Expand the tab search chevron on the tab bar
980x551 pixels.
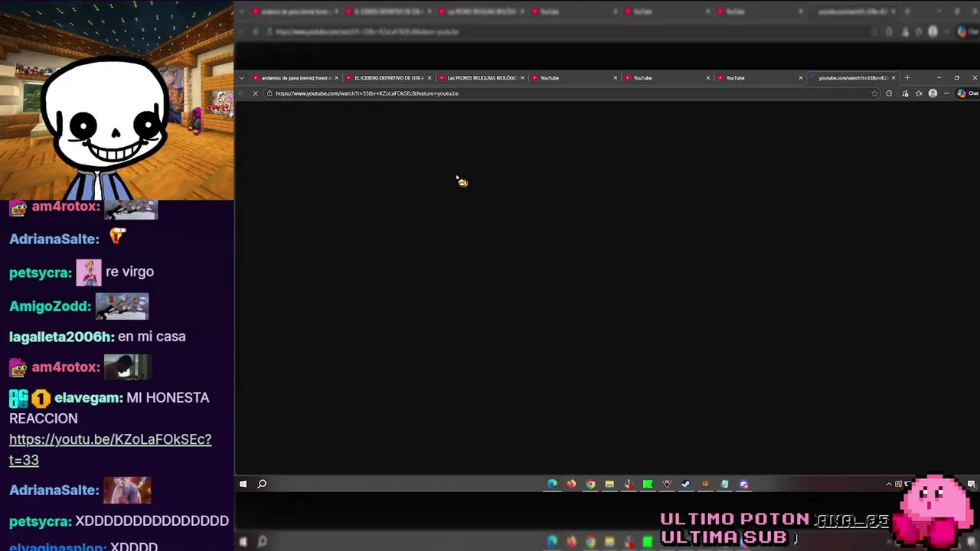click(241, 77)
